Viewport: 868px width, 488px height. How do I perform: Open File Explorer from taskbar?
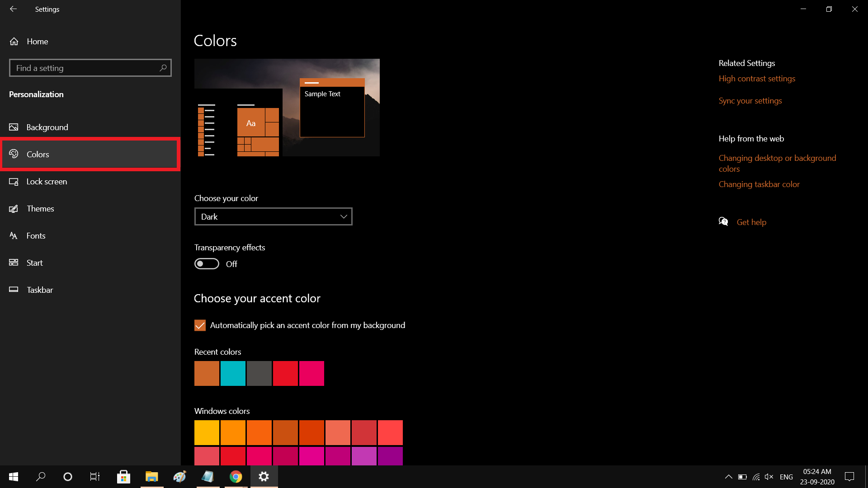tap(151, 477)
